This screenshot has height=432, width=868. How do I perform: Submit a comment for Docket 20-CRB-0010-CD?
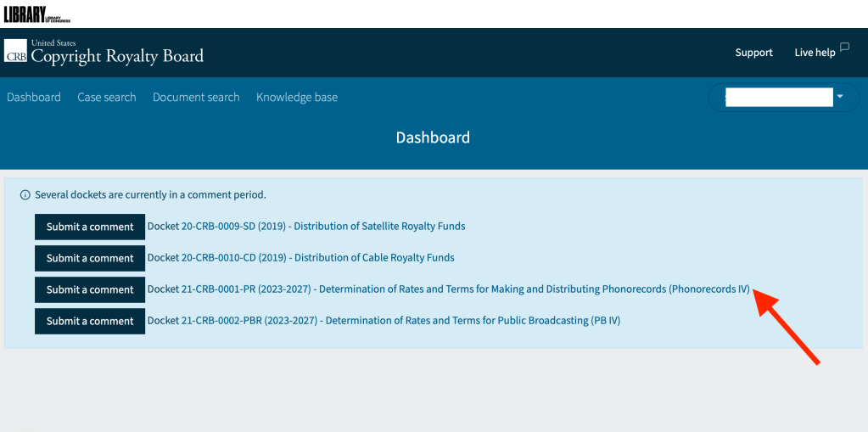90,258
